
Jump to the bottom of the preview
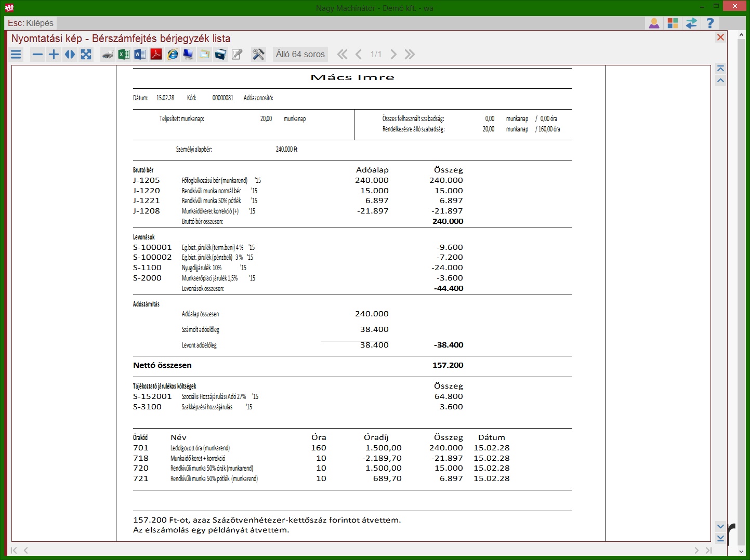coord(720,538)
